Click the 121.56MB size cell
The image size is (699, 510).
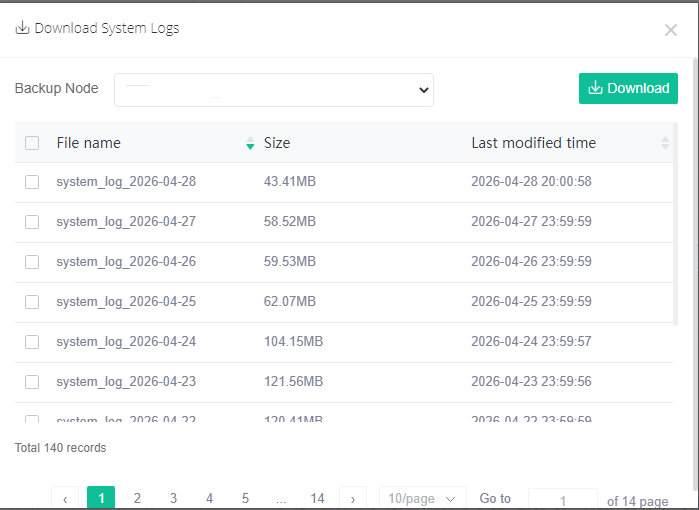coord(293,382)
